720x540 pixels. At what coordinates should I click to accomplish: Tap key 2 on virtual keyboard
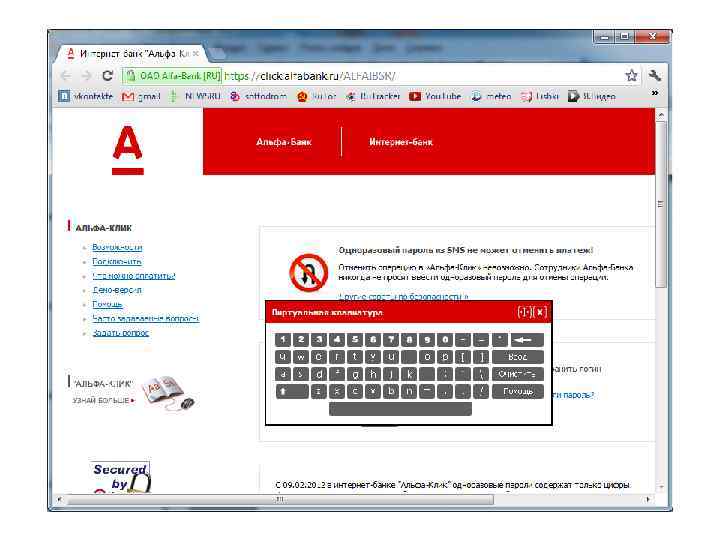point(301,340)
